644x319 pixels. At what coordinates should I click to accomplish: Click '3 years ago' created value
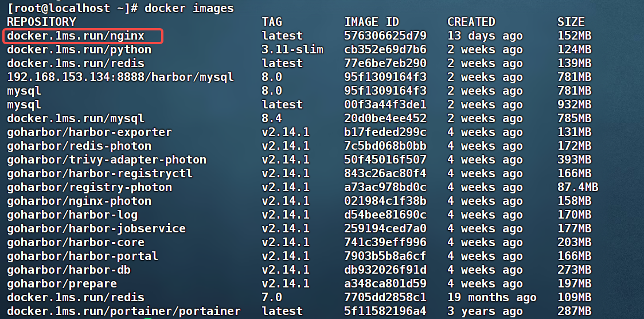tap(485, 311)
